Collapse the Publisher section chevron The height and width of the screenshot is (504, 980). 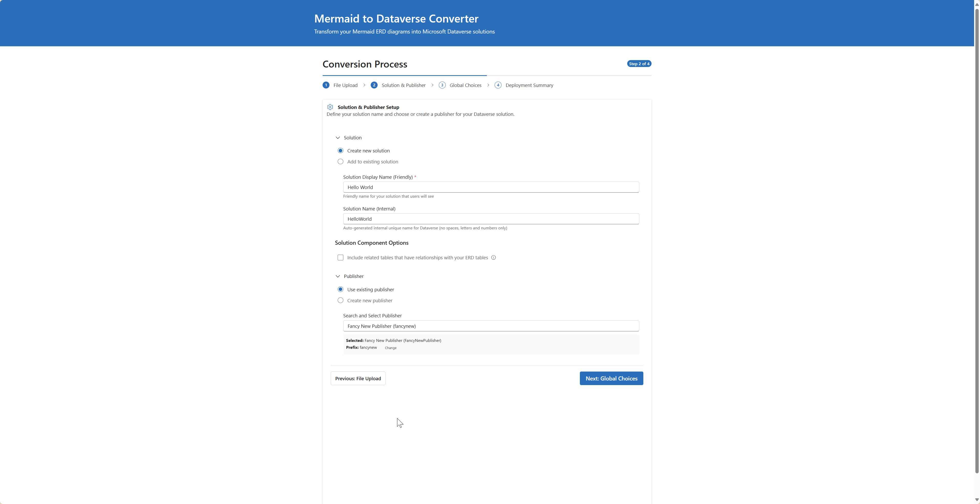click(337, 276)
